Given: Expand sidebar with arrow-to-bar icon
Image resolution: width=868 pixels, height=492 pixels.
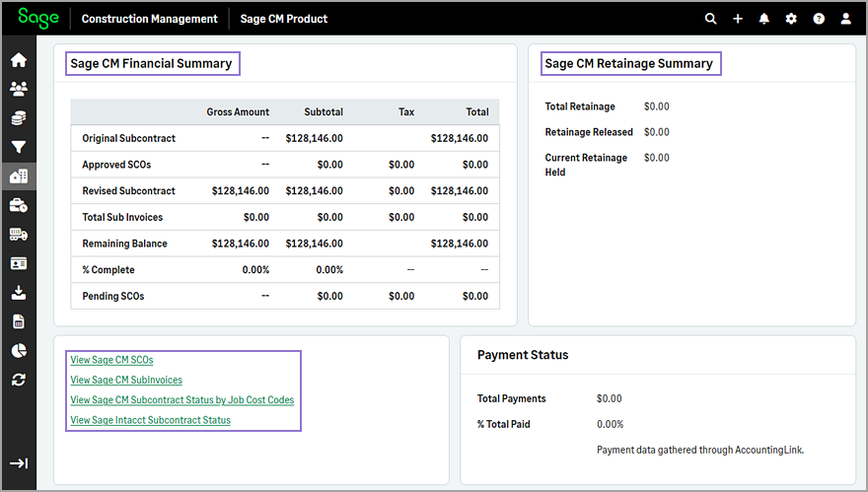Looking at the screenshot, I should pos(19,463).
